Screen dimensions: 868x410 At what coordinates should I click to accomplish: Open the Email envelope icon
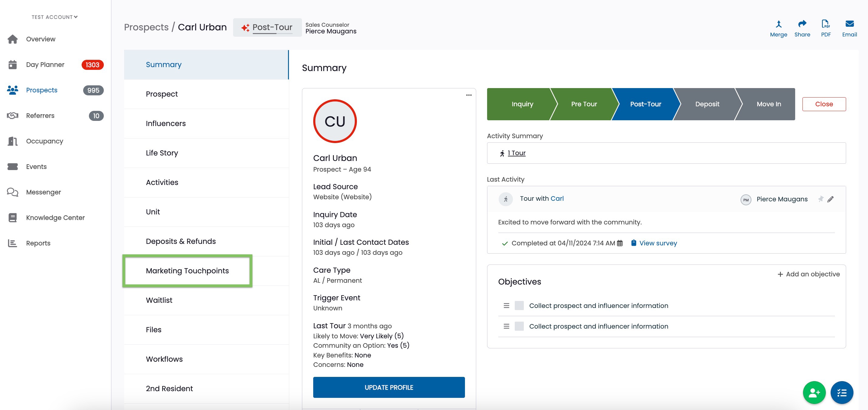(849, 24)
